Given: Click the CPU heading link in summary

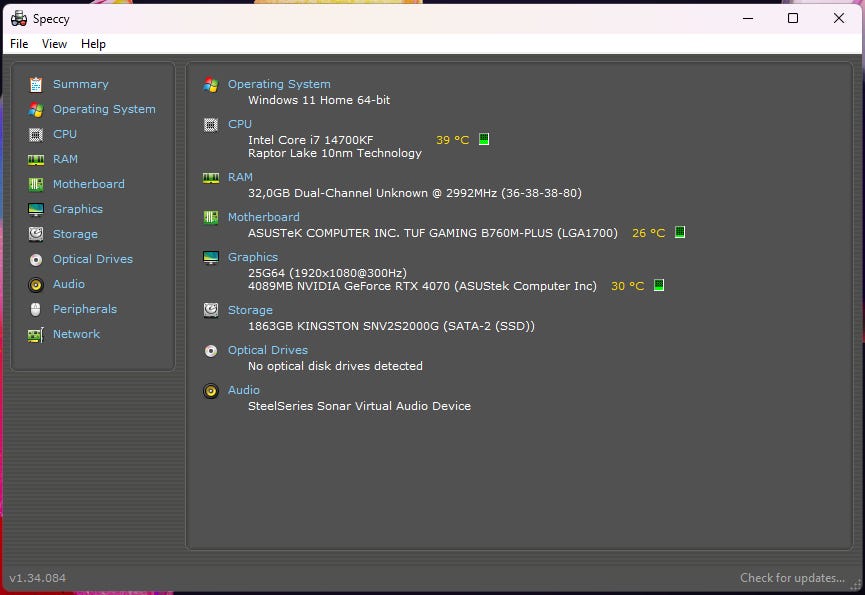Looking at the screenshot, I should coord(240,124).
